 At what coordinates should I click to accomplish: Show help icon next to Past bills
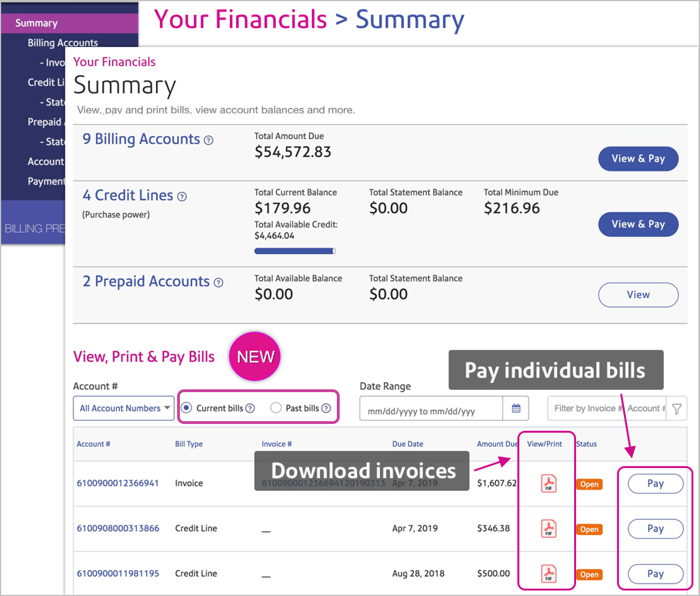[326, 408]
